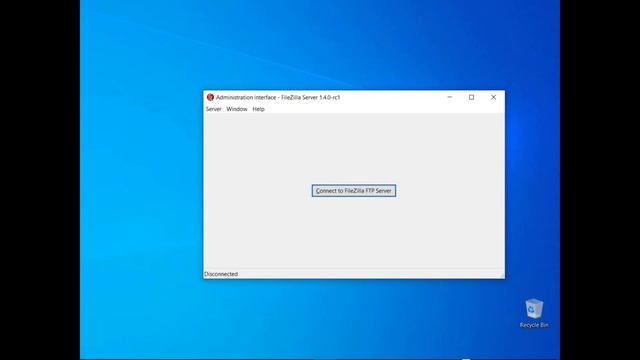Screen dimensions: 640x360
Task: Click the Disconnected status bar text
Action: (221, 274)
